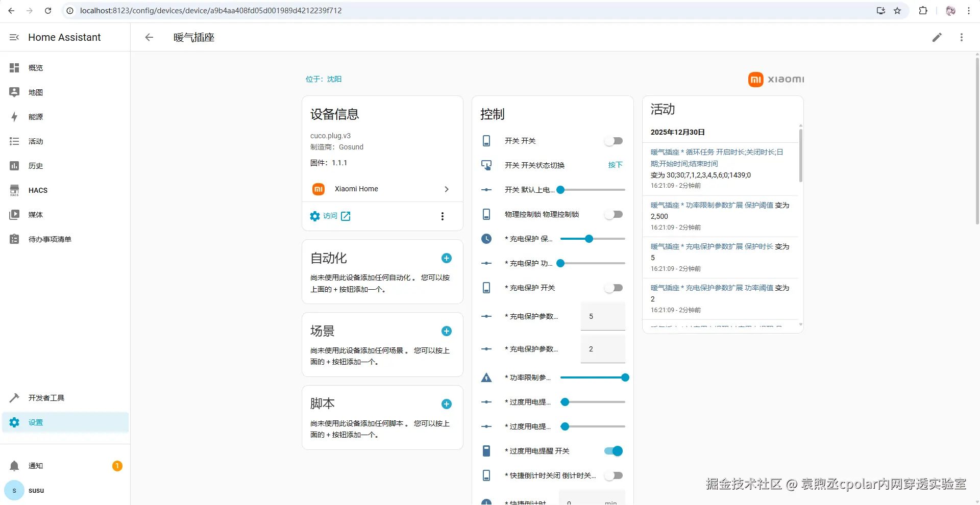Open 待办事项清单 in the sidebar
The image size is (980, 505).
coord(65,239)
